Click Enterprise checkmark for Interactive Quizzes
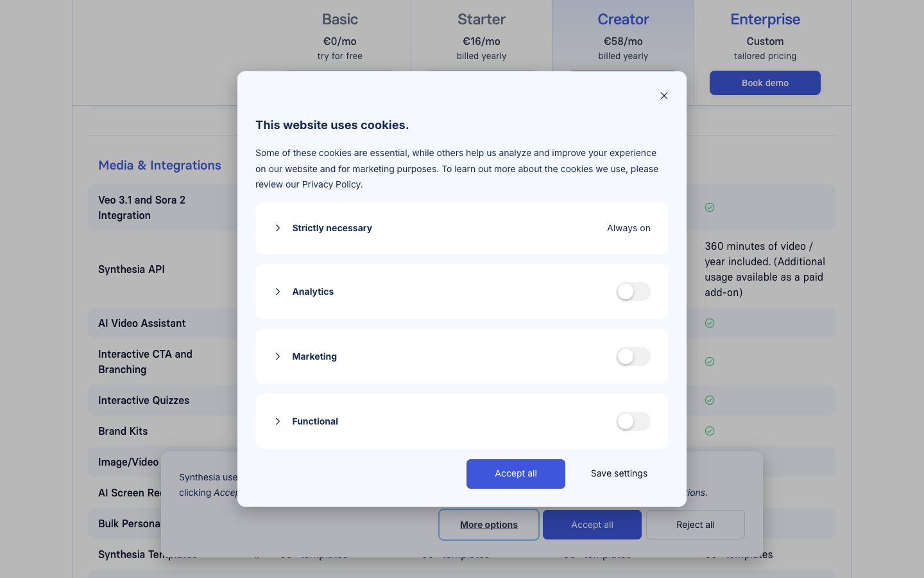The image size is (924, 578). (x=710, y=400)
